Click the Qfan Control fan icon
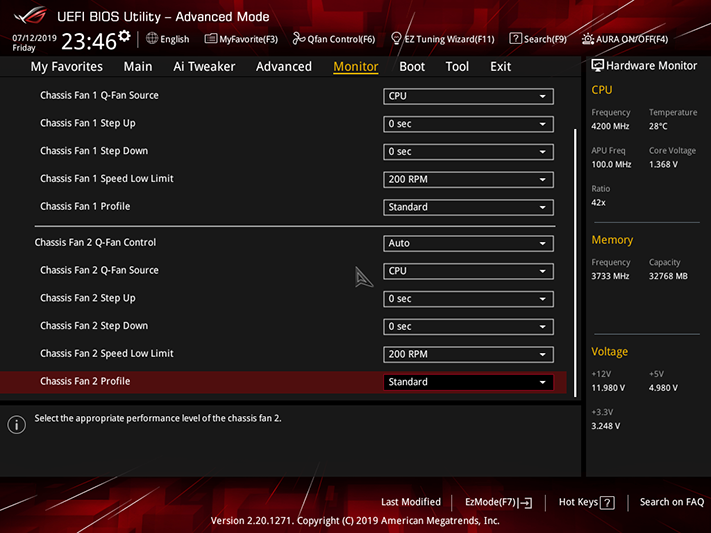Viewport: 711px width, 533px height. 298,39
